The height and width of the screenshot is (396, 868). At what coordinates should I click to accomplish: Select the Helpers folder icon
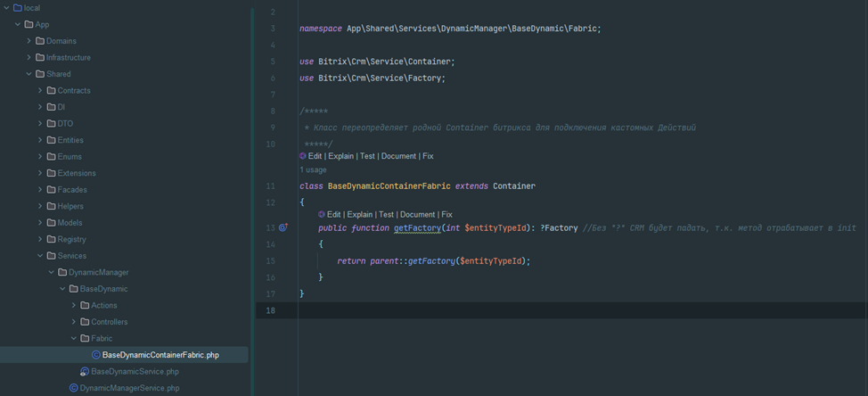(x=52, y=206)
